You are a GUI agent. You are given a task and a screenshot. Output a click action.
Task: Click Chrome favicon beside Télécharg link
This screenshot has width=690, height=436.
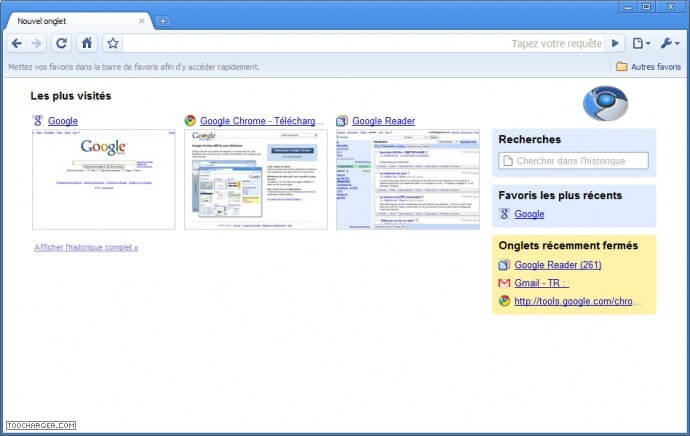pos(190,121)
